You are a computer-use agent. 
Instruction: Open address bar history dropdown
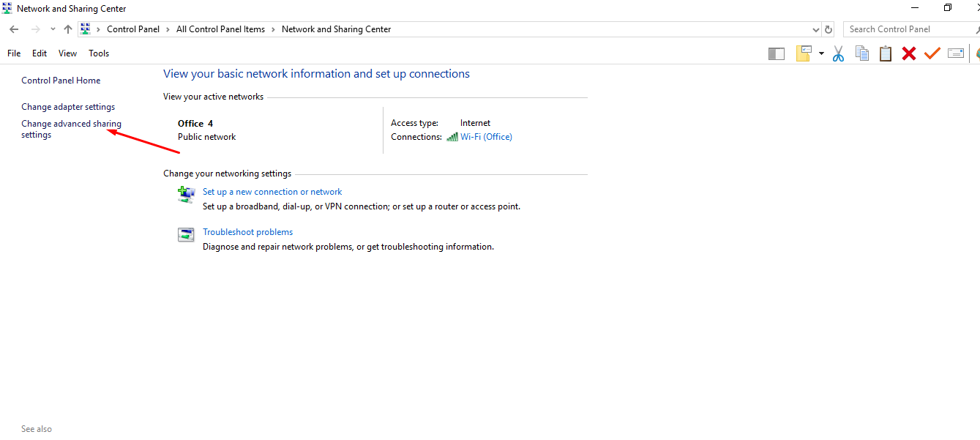pos(816,29)
